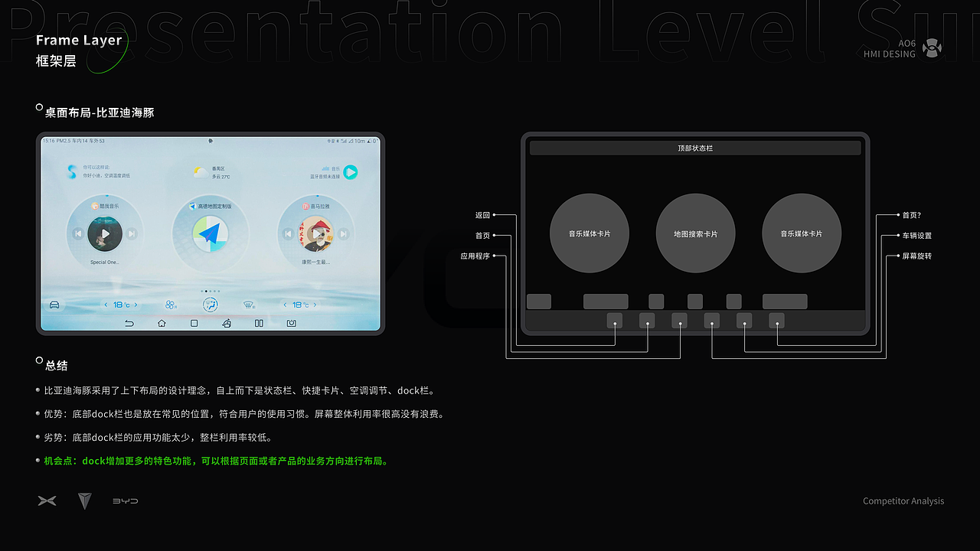Click the 蓝牙音频未连接 text

(324, 176)
